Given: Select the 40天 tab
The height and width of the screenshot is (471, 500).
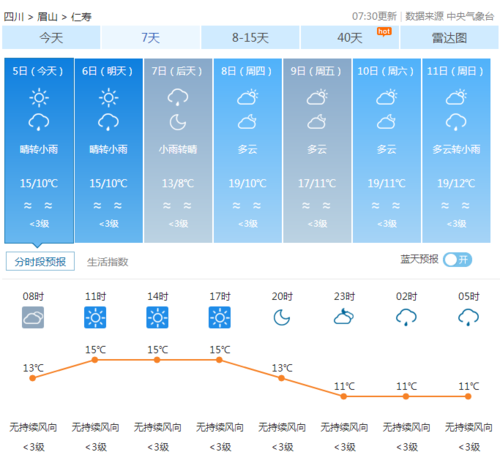Looking at the screenshot, I should pyautogui.click(x=349, y=38).
